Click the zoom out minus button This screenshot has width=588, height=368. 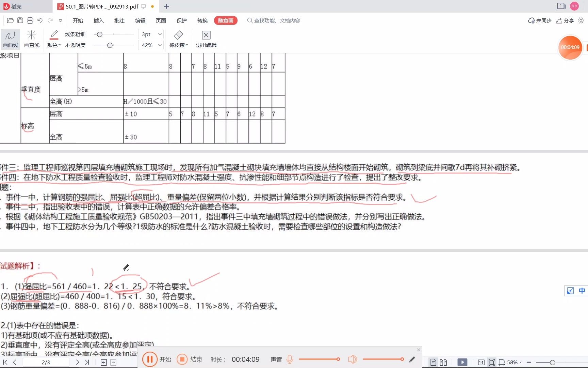click(x=529, y=363)
